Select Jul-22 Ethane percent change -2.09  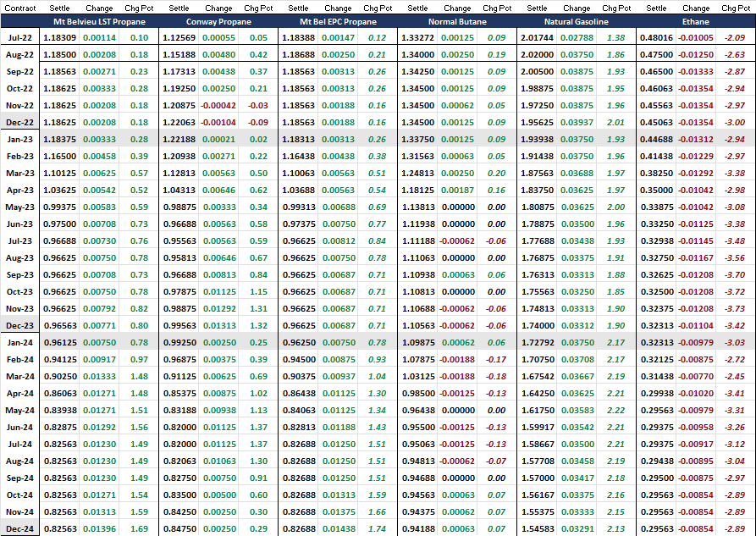(x=735, y=37)
